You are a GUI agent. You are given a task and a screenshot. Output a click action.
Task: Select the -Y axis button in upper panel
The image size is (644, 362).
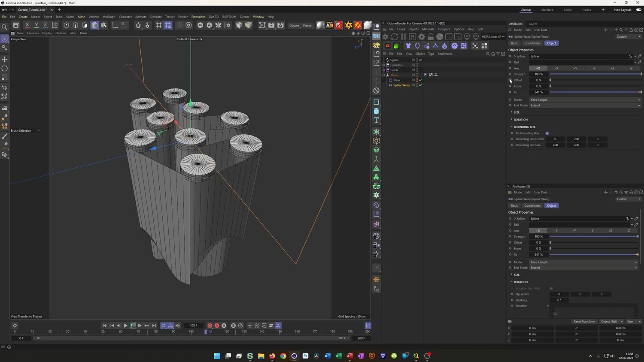(x=594, y=68)
